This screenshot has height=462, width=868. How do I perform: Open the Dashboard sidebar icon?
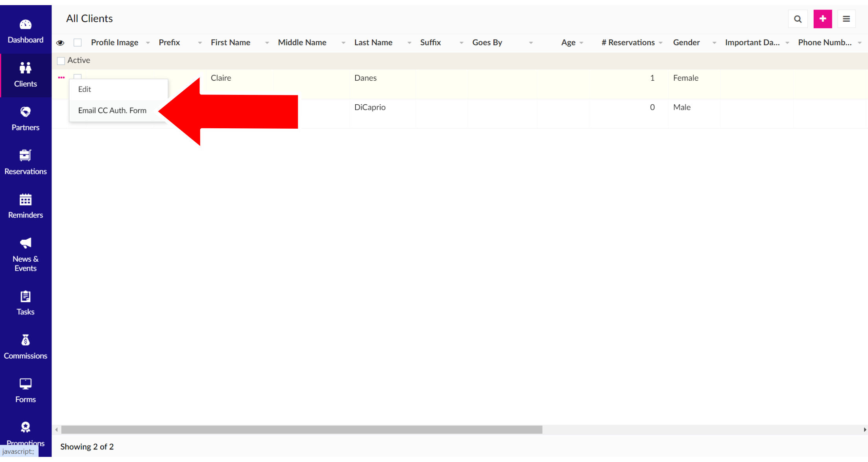pyautogui.click(x=26, y=25)
